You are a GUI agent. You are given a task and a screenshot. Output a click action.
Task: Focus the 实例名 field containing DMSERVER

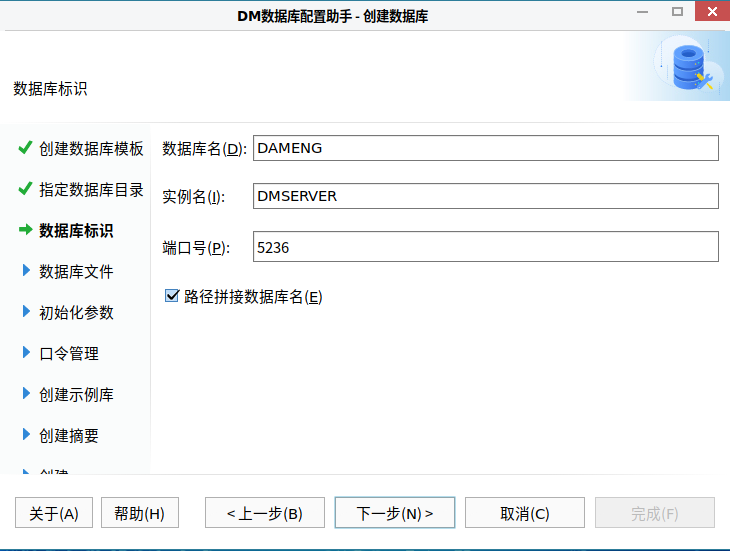(x=486, y=196)
